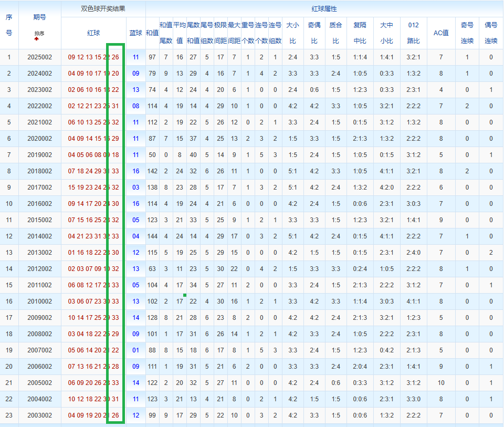Select the 蓝球 column header
504x427 pixels.
(135, 33)
